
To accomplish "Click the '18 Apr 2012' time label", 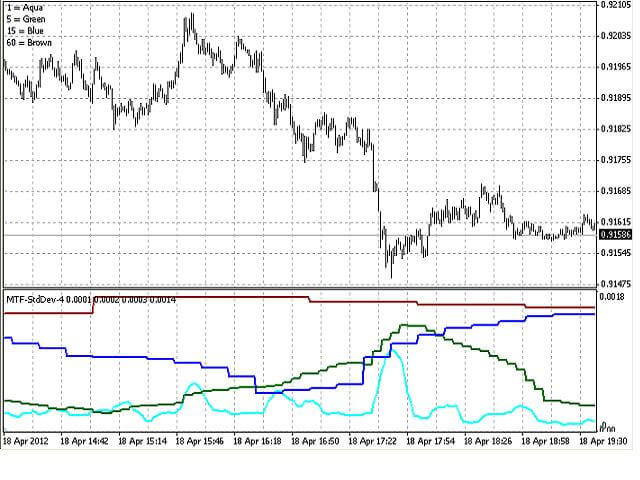I will coord(26,441).
